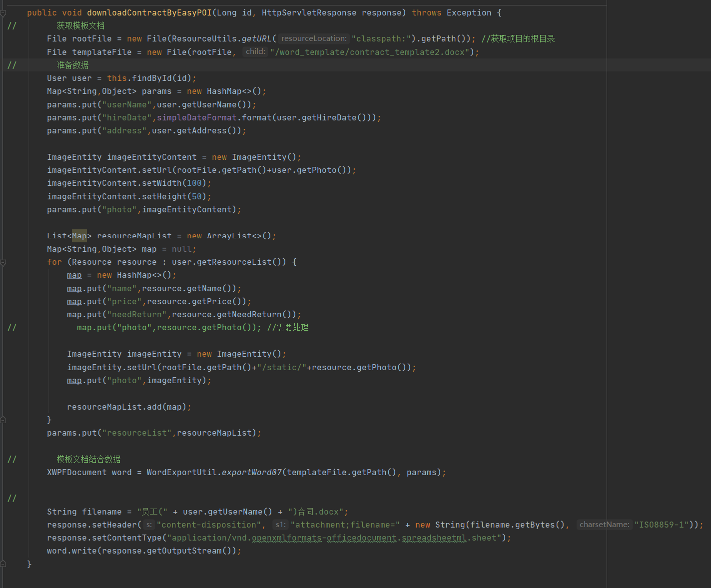Click the "content-disposition" string
The image size is (711, 588).
pyautogui.click(x=209, y=525)
